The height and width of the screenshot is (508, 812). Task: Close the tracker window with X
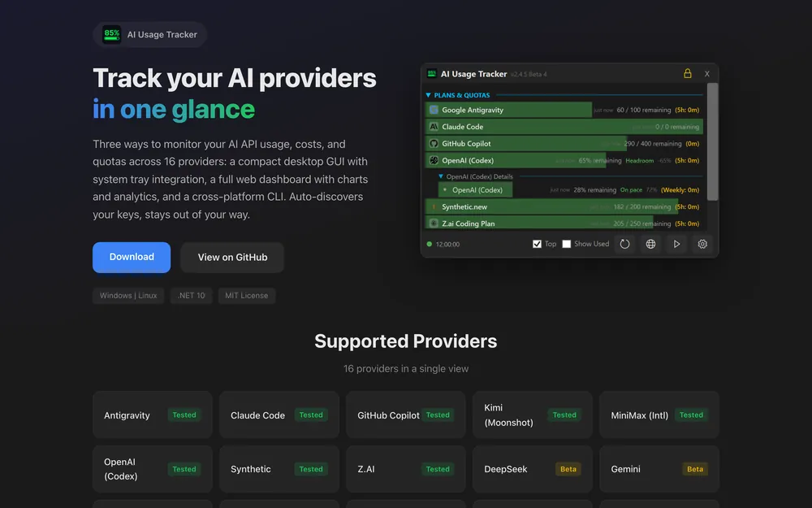click(x=707, y=74)
